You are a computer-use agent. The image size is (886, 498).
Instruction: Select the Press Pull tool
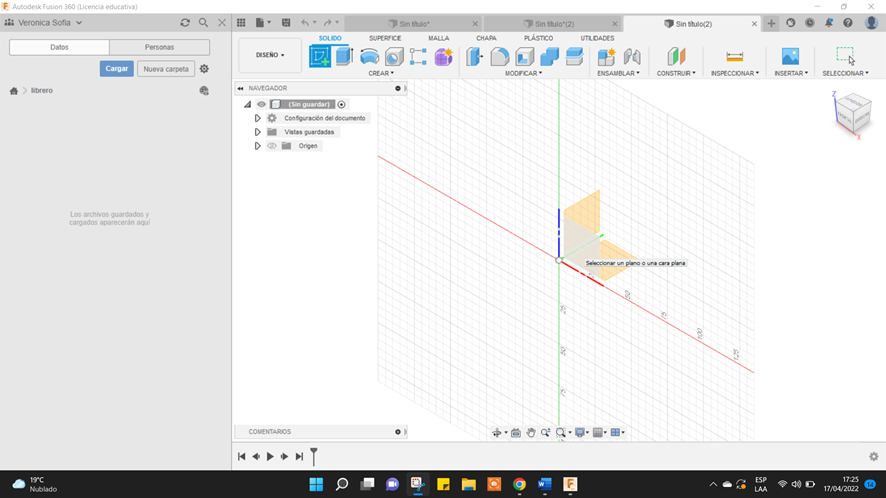475,57
